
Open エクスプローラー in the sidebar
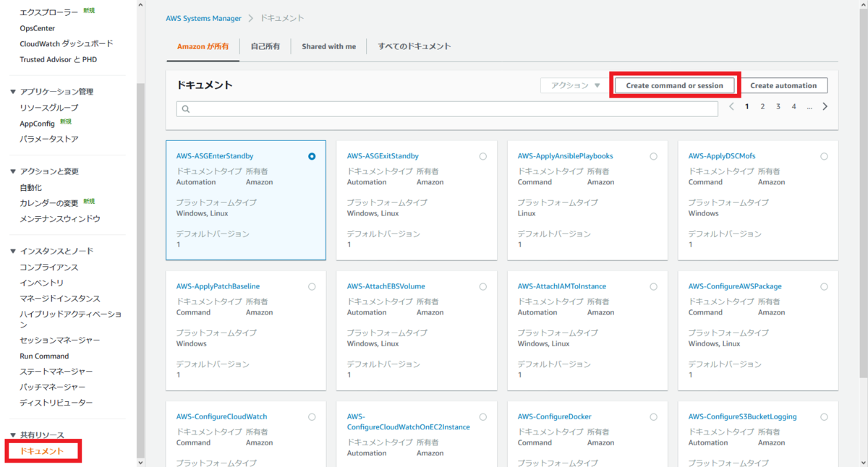pos(48,12)
